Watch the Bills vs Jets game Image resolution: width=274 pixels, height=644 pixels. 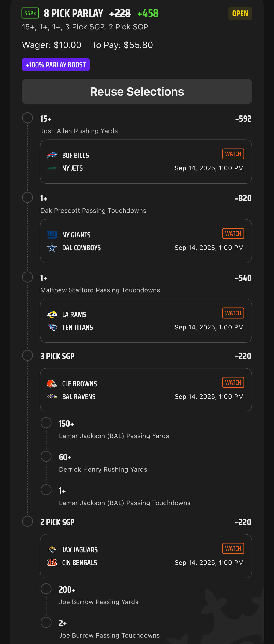tap(233, 154)
